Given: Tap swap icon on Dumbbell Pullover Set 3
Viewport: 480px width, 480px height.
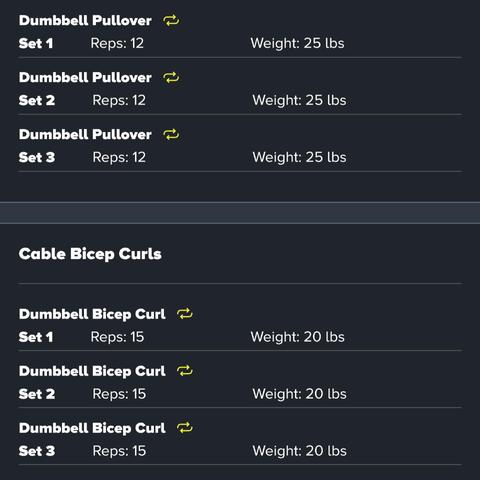Looking at the screenshot, I should pyautogui.click(x=171, y=135).
